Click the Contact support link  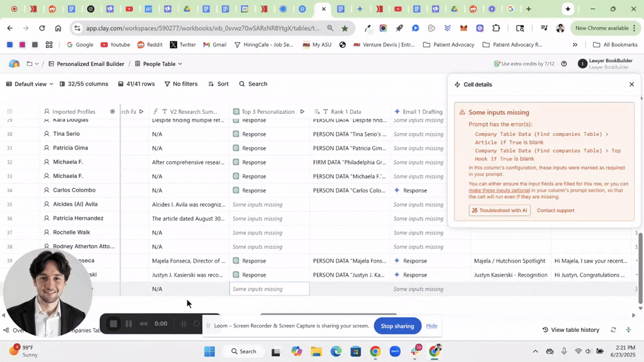[x=555, y=211]
